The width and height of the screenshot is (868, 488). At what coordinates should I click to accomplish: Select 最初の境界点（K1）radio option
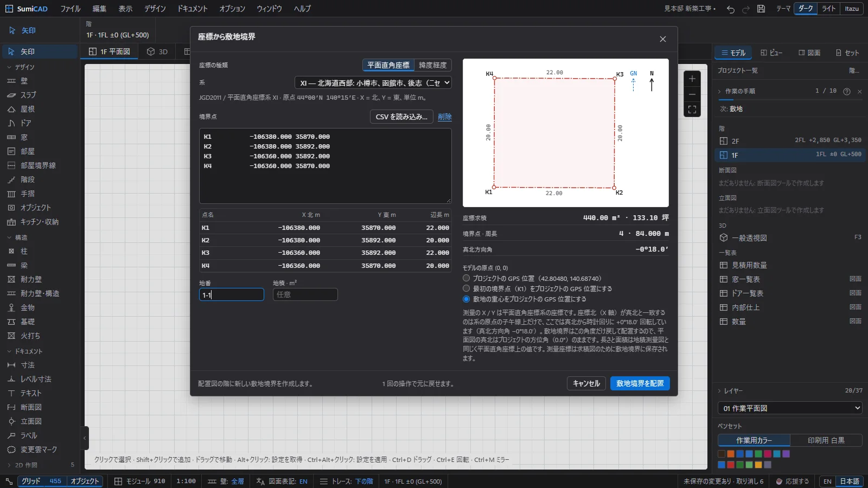[x=466, y=288]
